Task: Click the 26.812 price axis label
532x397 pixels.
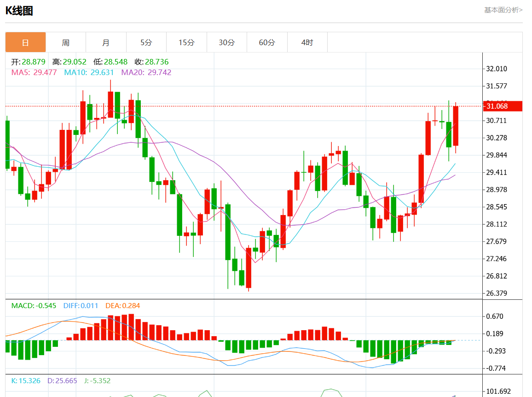Action: (x=497, y=276)
